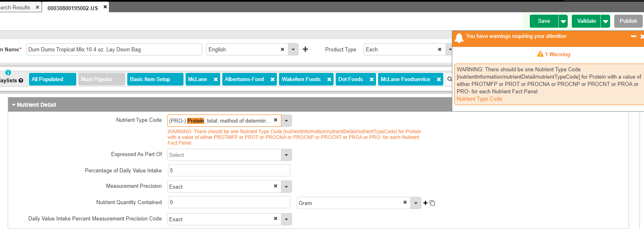Follow the Nutrient Type Code warning link
This screenshot has width=644, height=229.
point(479,99)
